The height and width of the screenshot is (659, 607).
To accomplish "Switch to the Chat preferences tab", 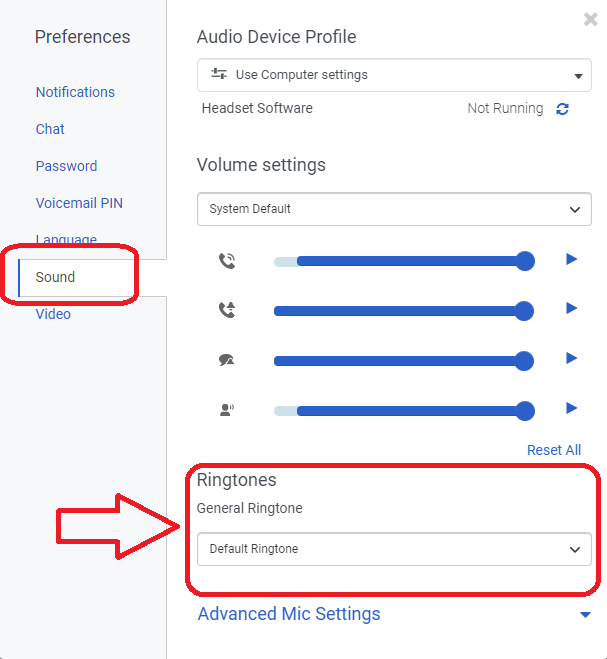I will click(50, 129).
